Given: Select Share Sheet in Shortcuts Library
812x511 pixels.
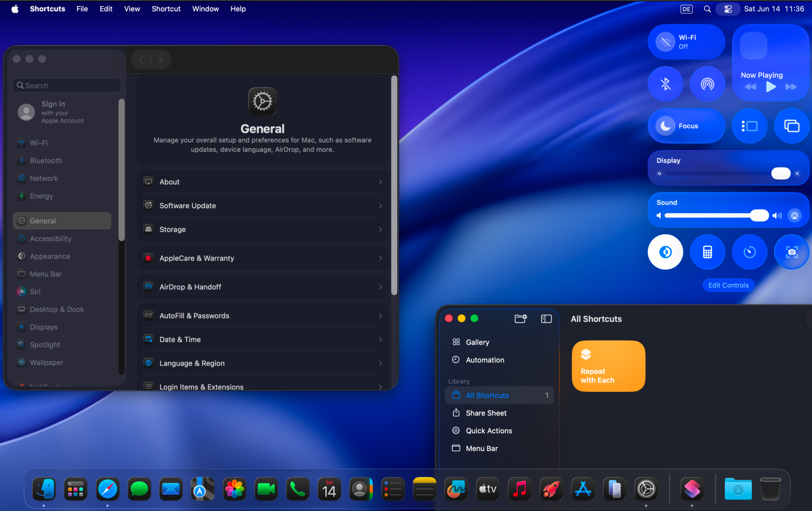Looking at the screenshot, I should (x=500, y=413).
